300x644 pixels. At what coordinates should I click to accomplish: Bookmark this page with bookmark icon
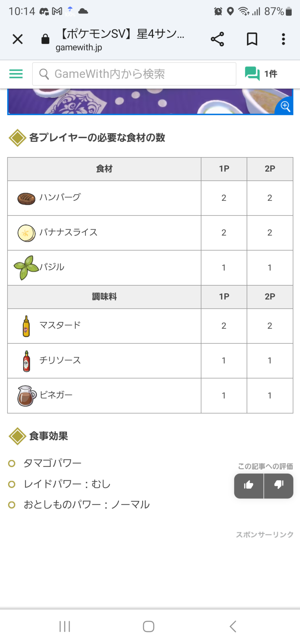[x=252, y=39]
